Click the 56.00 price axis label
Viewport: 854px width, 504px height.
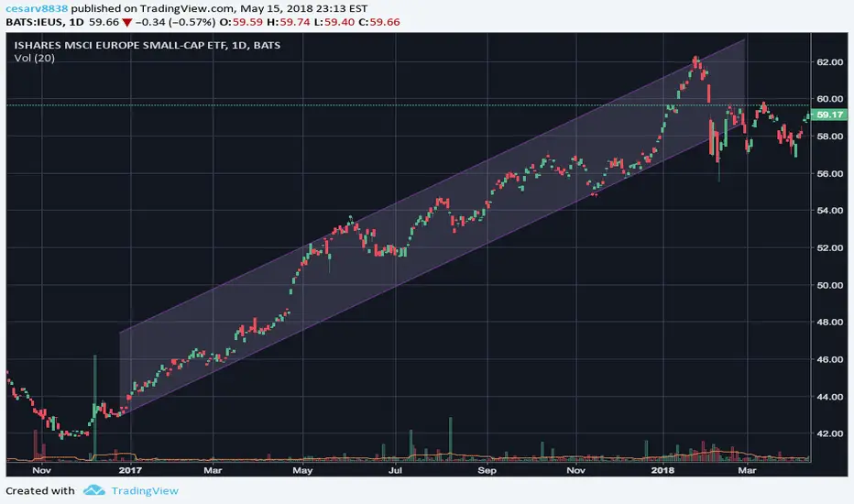tap(830, 174)
